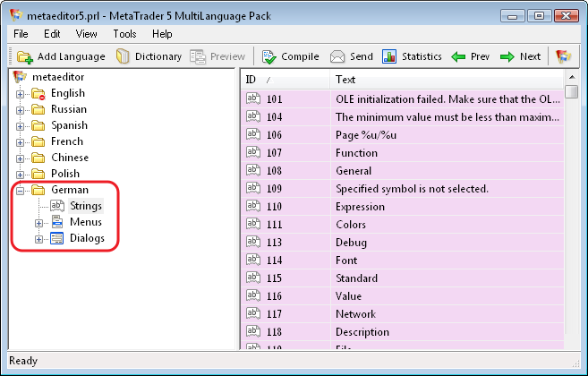
Task: Click the metaeditor root node icon
Action: [20, 77]
